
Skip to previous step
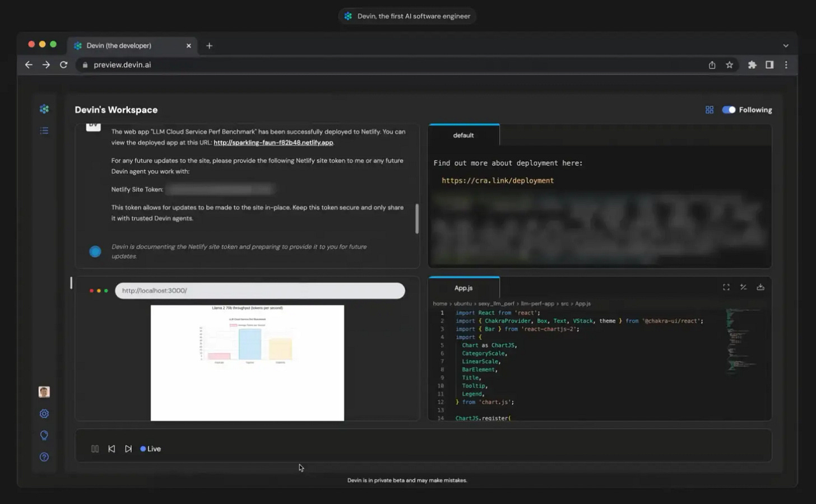tap(112, 449)
